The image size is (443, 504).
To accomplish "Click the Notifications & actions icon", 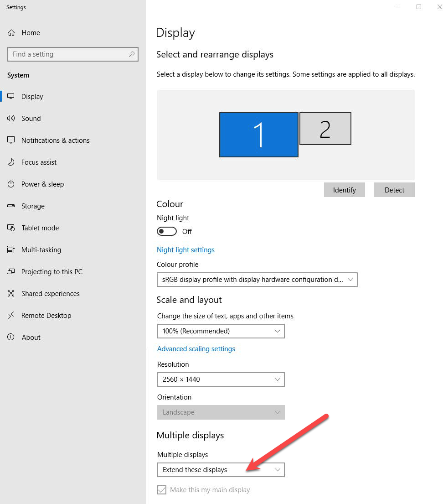I will 11,140.
